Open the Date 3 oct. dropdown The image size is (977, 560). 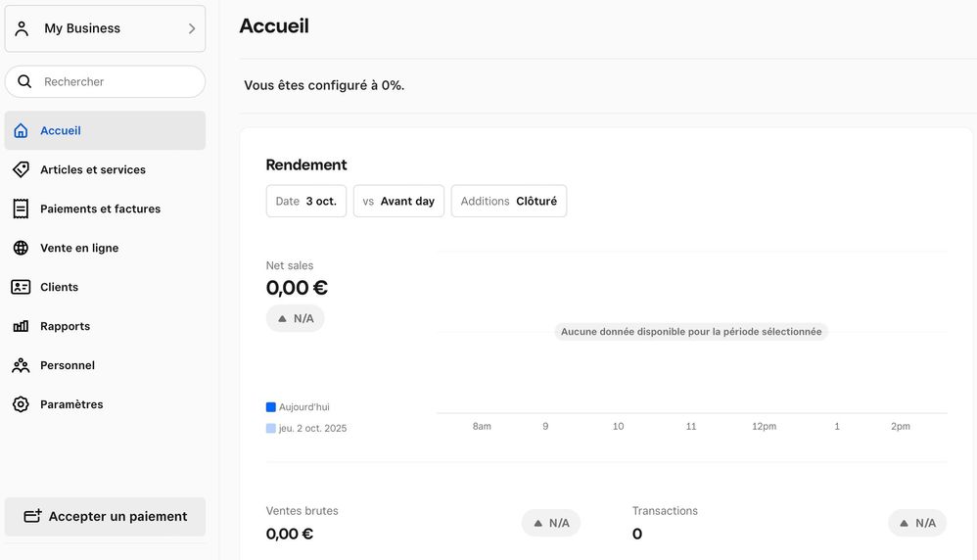(x=305, y=201)
